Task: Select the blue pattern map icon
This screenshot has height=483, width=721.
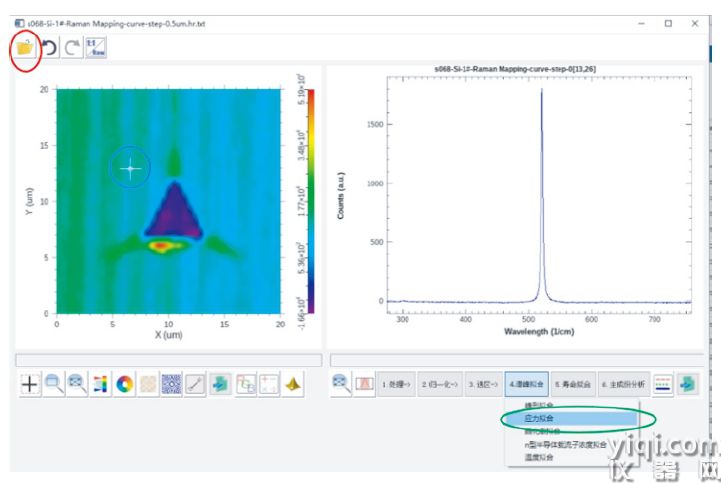Action: pyautogui.click(x=172, y=384)
